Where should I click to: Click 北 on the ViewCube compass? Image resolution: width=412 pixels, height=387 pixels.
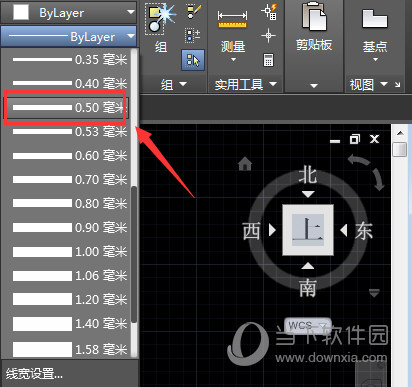308,175
